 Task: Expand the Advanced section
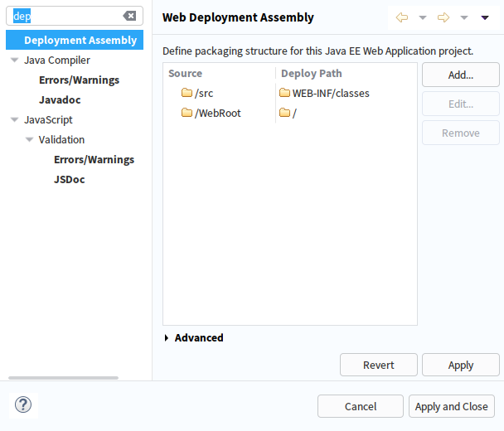coord(167,337)
